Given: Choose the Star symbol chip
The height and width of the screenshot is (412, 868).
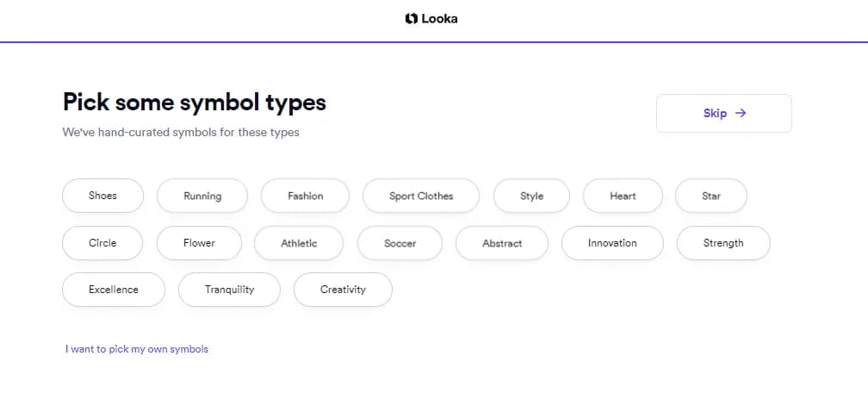Looking at the screenshot, I should click(710, 196).
